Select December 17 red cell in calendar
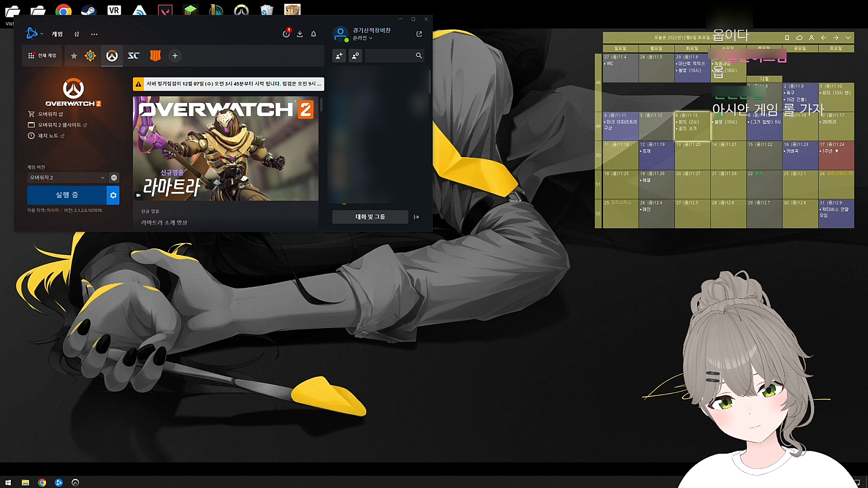This screenshot has height=488, width=868. coord(836,155)
